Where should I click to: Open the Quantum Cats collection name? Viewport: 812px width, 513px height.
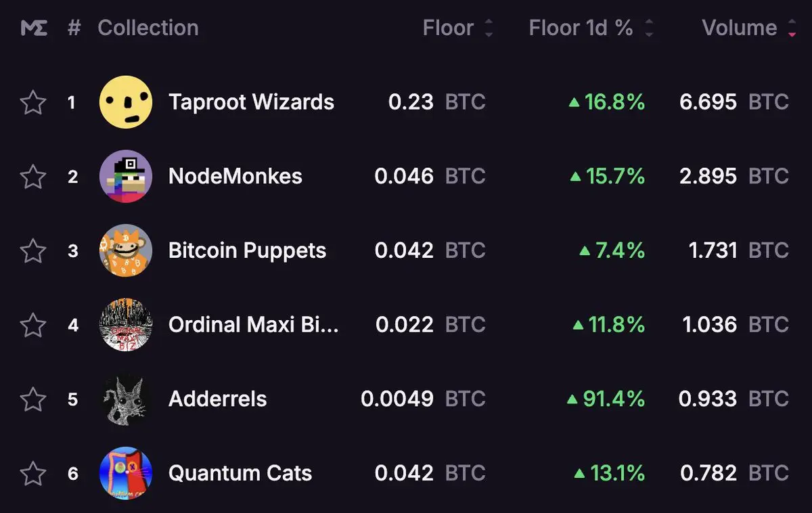240,473
